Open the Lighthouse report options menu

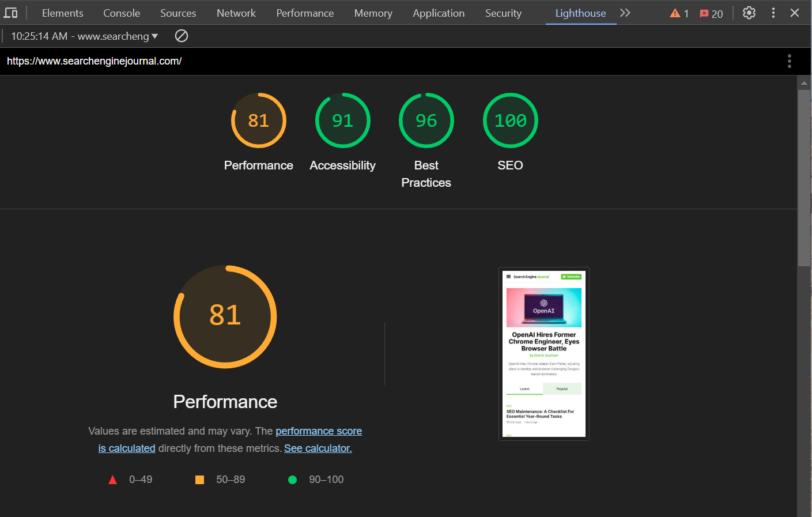pyautogui.click(x=789, y=61)
